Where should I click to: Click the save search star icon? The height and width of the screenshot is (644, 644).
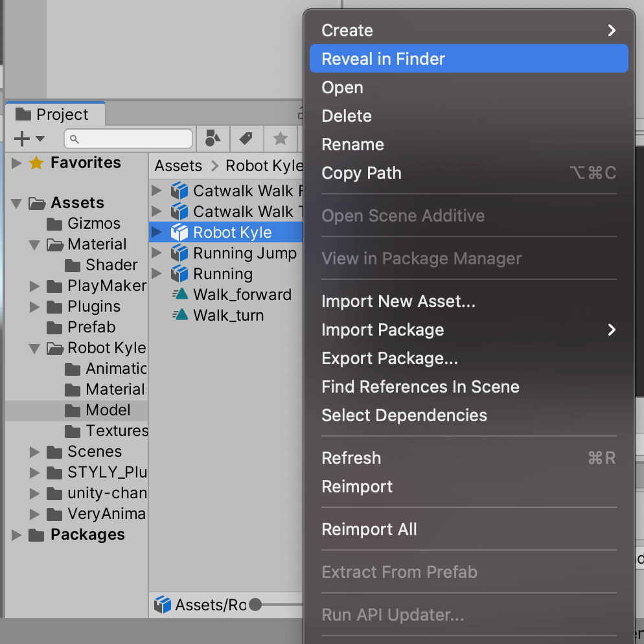point(281,139)
